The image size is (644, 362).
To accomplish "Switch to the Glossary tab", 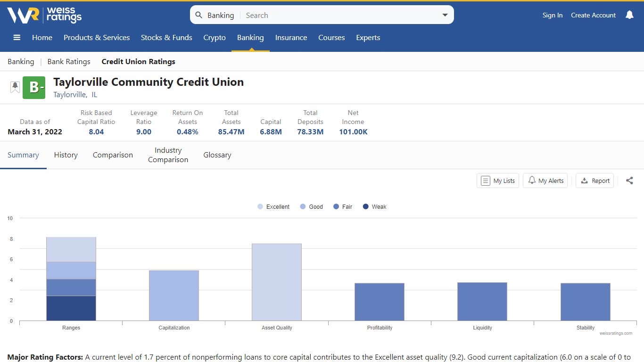I will click(217, 155).
